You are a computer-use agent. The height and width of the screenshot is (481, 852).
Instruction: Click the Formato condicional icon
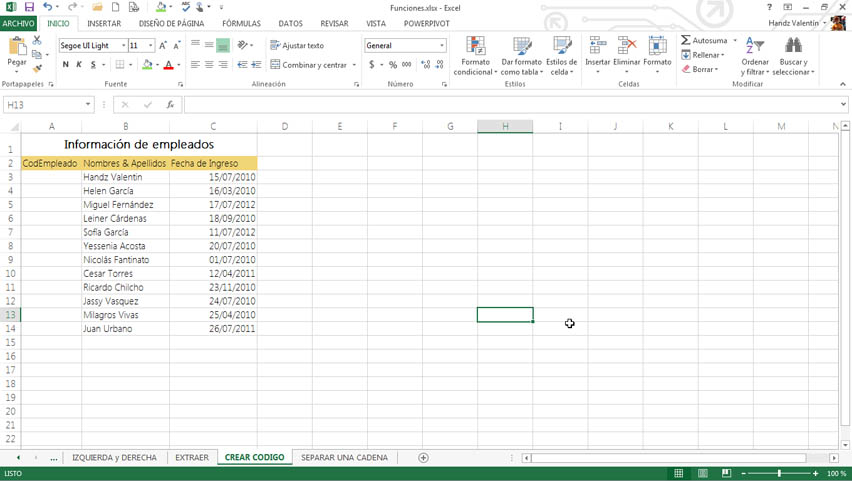click(x=476, y=46)
